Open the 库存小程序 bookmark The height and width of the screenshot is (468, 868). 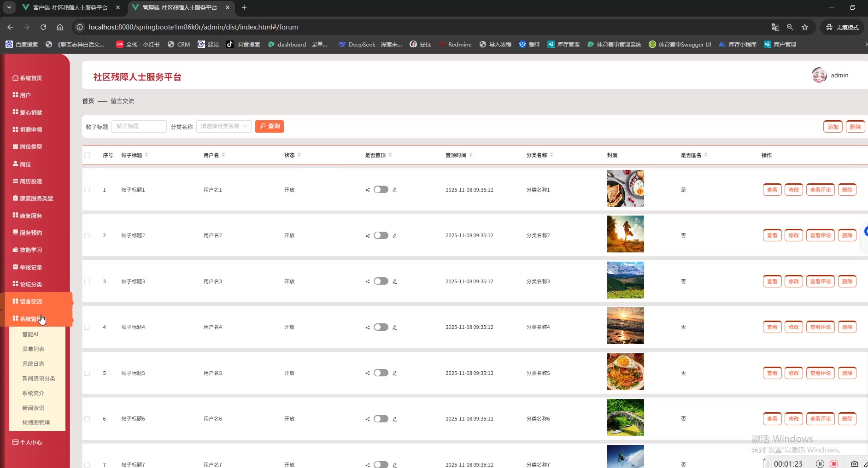click(738, 44)
